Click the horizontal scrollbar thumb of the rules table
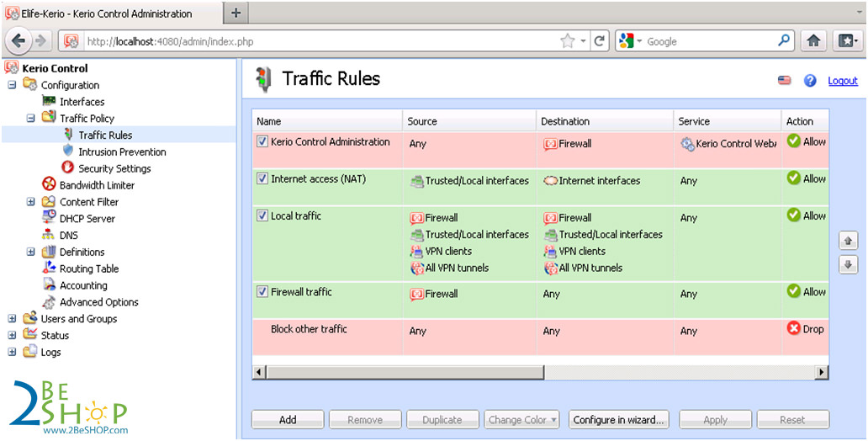 (x=405, y=372)
